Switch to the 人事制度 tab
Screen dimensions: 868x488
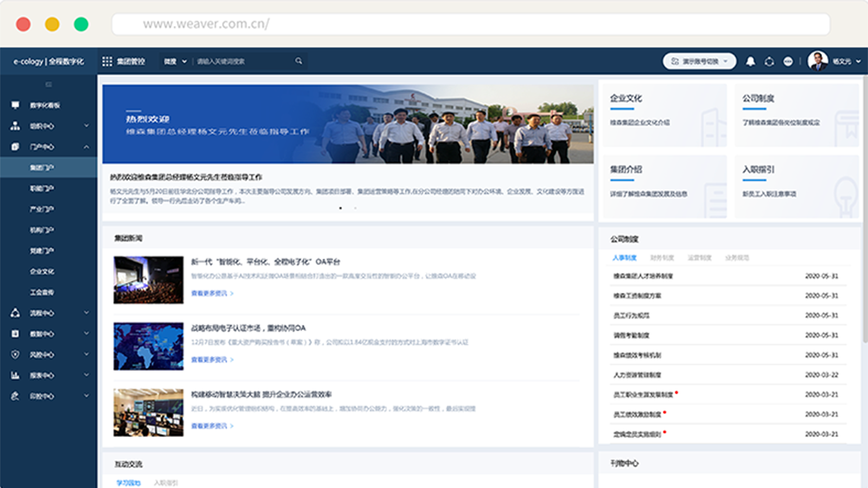(624, 258)
